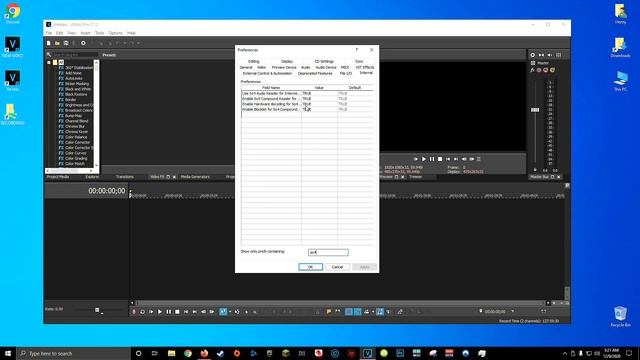Click the Show only prefs containing filter field
The image size is (640, 360).
(328, 252)
